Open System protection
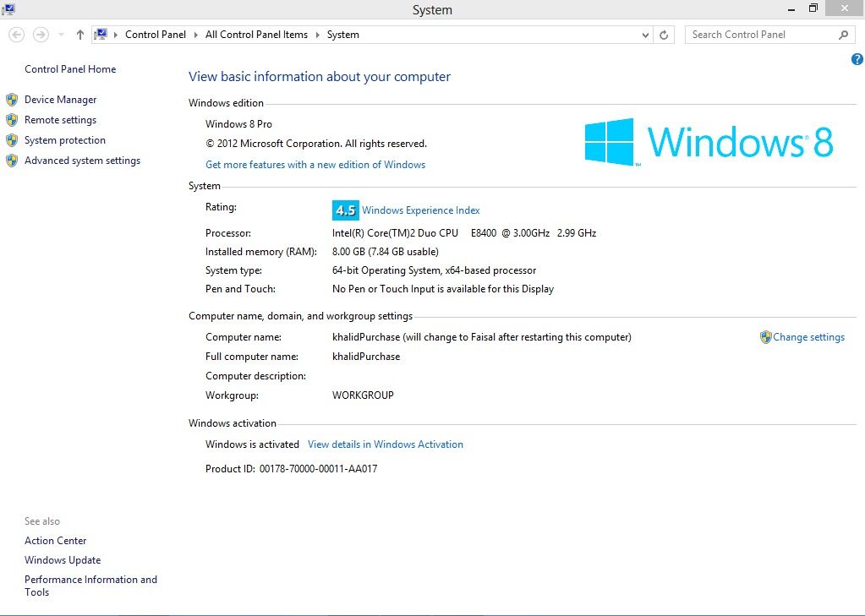Screen dimensions: 865x616 [x=64, y=140]
